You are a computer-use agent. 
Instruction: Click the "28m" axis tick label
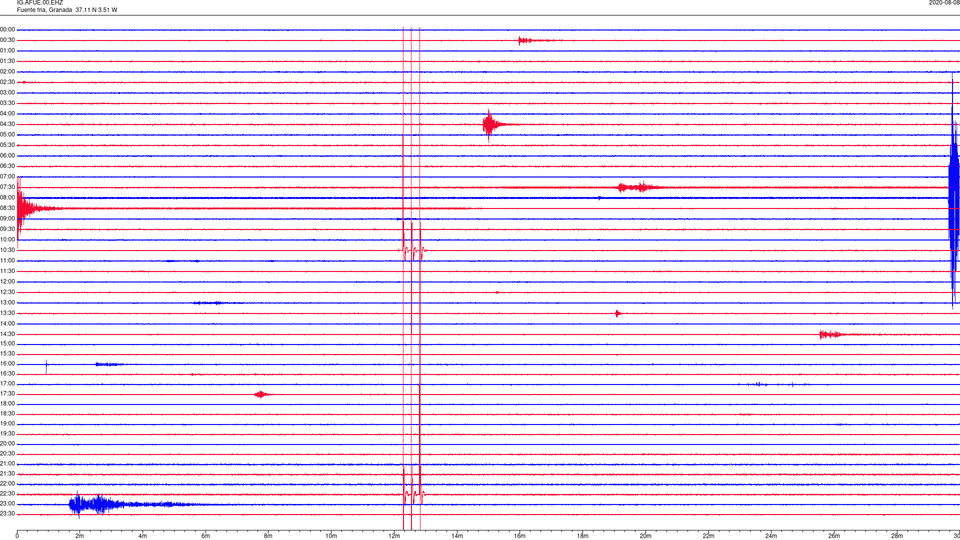[x=897, y=536]
